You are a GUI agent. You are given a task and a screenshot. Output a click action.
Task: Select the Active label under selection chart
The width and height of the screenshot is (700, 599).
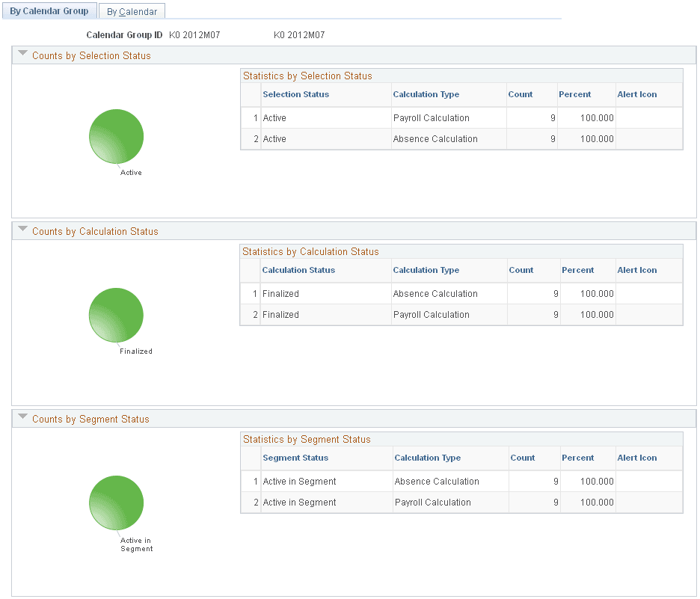click(x=131, y=173)
